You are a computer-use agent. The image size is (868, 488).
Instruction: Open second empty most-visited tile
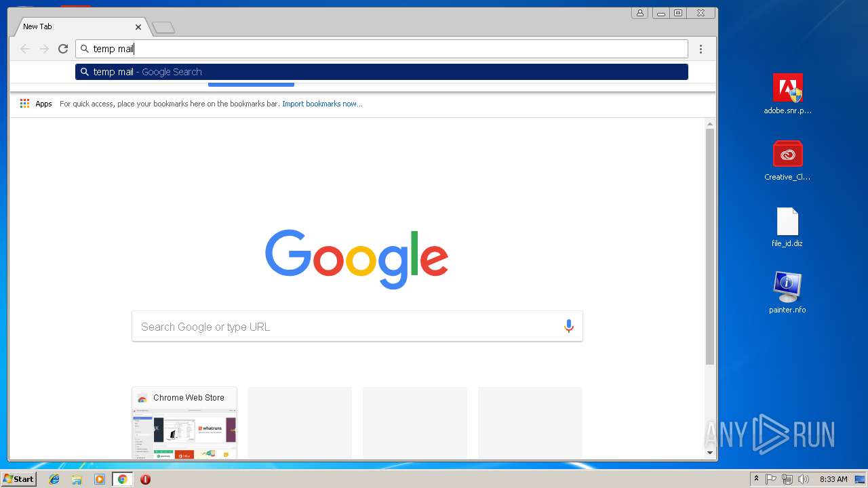[415, 423]
